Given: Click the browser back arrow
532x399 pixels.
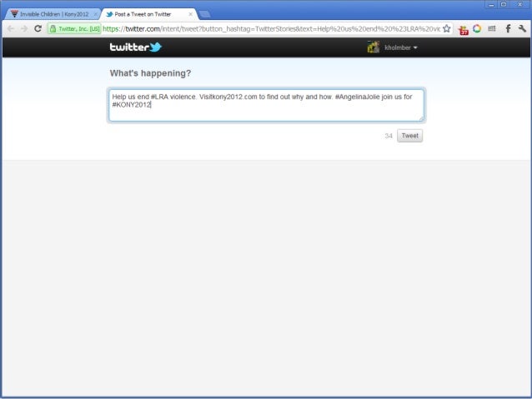Looking at the screenshot, I should 11,29.
